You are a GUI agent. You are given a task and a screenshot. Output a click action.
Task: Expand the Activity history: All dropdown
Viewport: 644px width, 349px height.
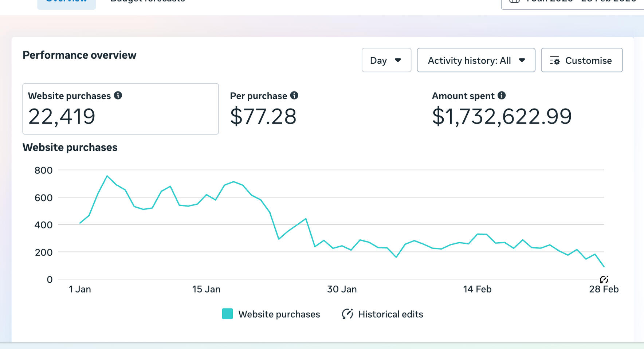pos(476,60)
